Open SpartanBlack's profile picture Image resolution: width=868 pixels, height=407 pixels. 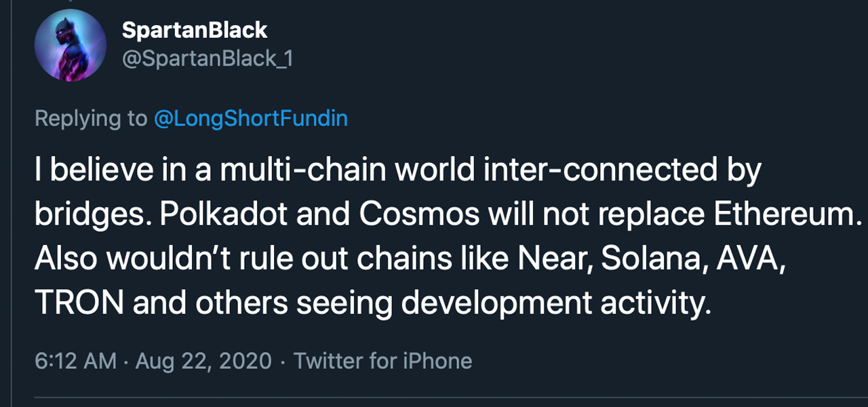pyautogui.click(x=70, y=45)
